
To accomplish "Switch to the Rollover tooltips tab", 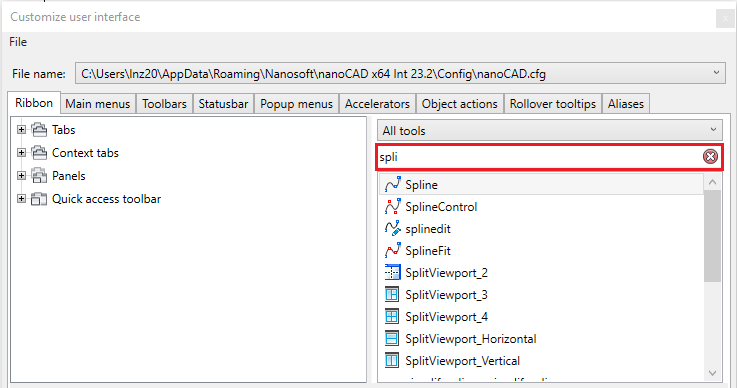I will click(553, 103).
